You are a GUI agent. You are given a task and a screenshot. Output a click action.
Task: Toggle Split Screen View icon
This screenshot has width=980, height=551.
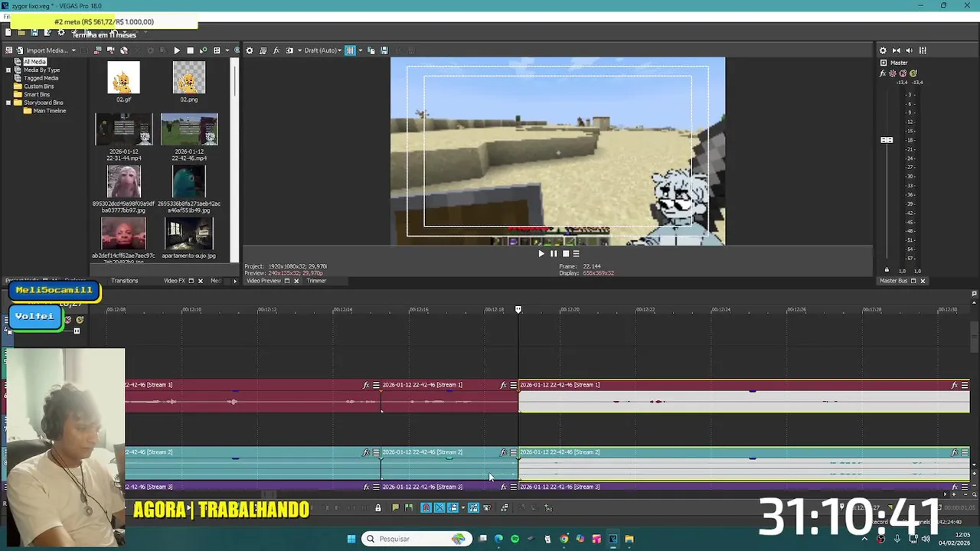click(x=289, y=51)
